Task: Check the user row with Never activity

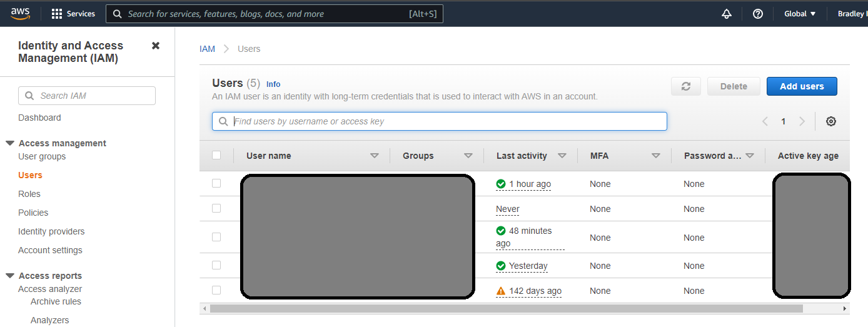Action: tap(216, 208)
